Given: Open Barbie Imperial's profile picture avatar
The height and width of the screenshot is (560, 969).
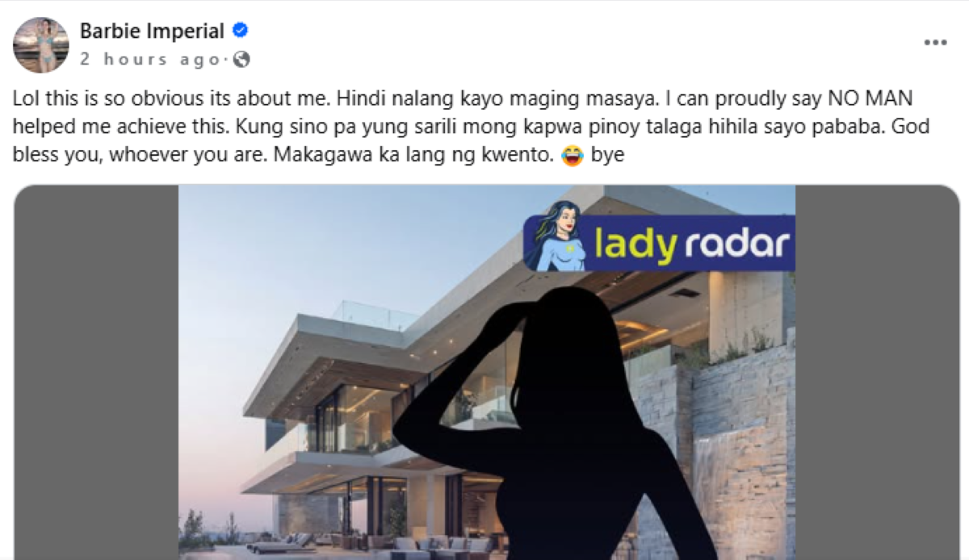Looking at the screenshot, I should (x=40, y=45).
